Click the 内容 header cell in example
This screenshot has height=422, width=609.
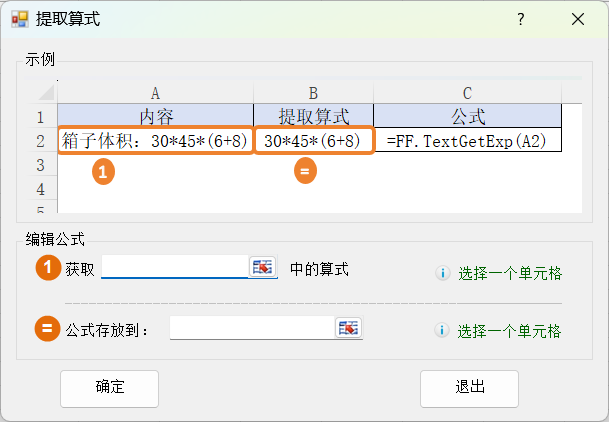tap(155, 115)
